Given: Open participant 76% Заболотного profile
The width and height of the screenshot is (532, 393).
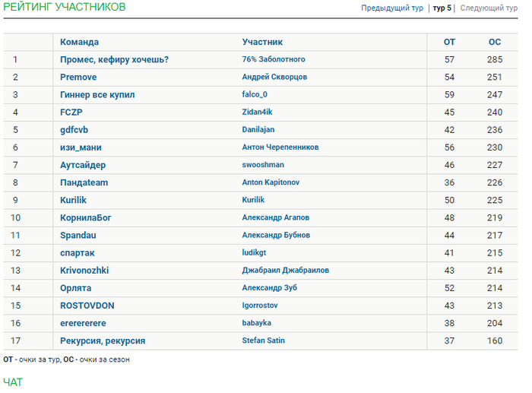Looking at the screenshot, I should (274, 59).
